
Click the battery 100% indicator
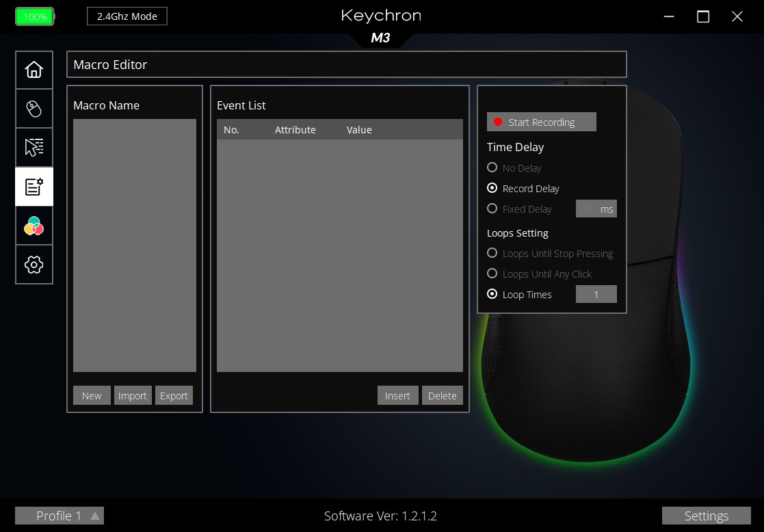35,16
